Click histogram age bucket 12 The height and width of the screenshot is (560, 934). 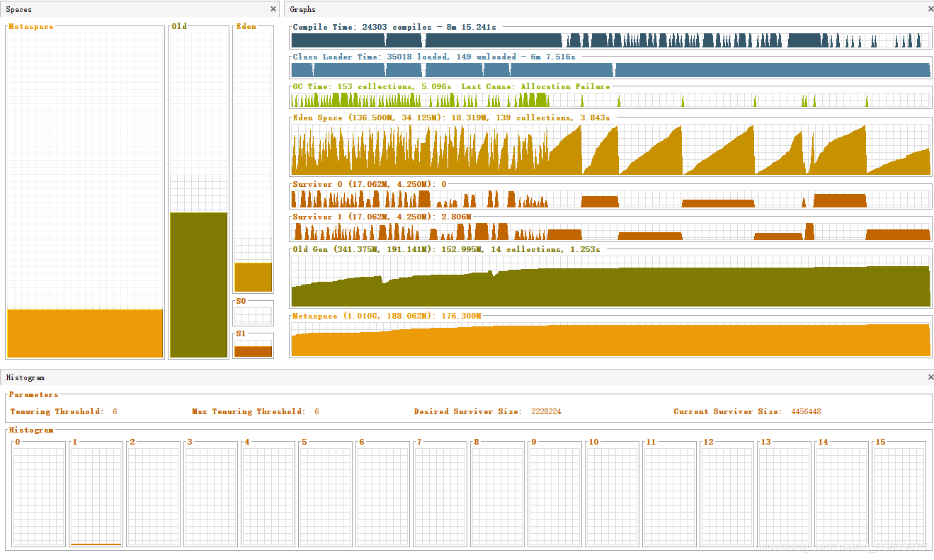727,496
